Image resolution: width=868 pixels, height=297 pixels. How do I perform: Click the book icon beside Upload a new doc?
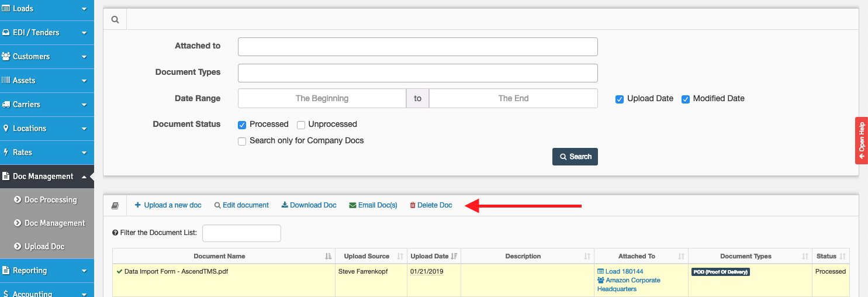point(115,206)
